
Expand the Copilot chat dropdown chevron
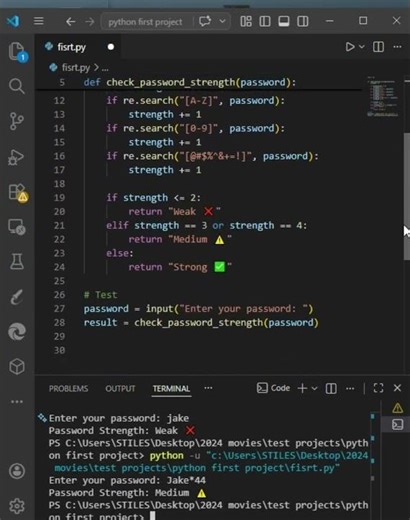point(222,21)
